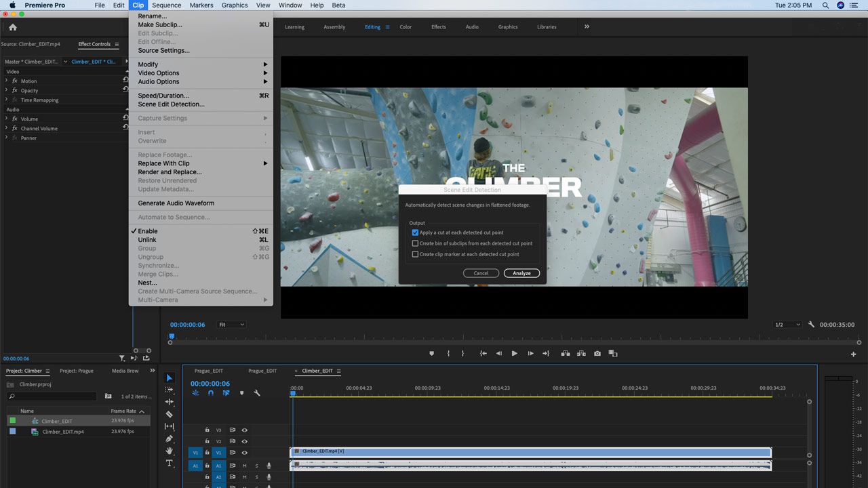Click the Analyze button
This screenshot has width=868, height=488.
point(521,273)
